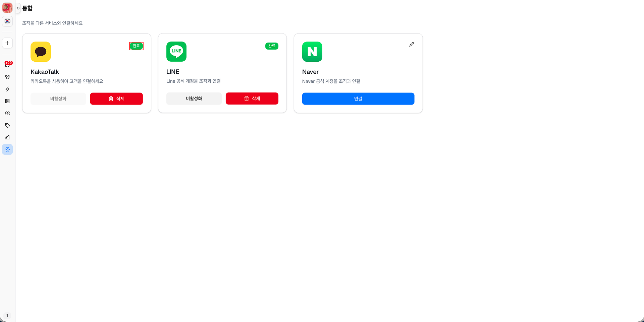Open the news feed sidebar icon

click(x=7, y=101)
